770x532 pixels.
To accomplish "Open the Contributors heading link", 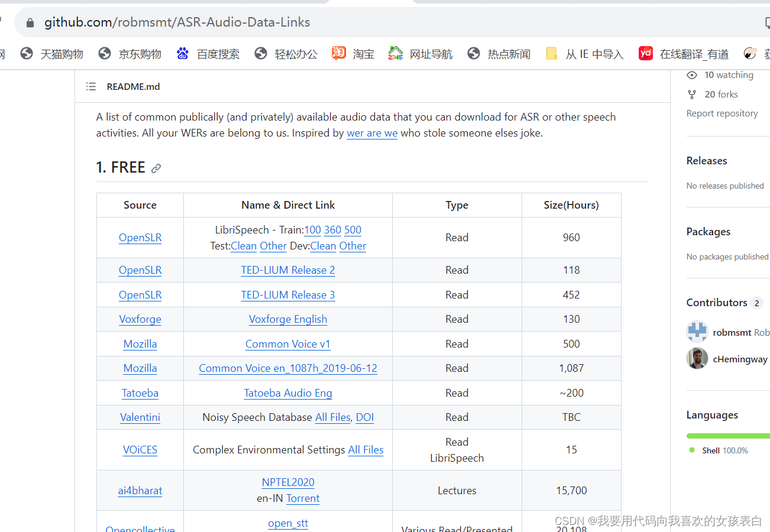I will [x=724, y=303].
